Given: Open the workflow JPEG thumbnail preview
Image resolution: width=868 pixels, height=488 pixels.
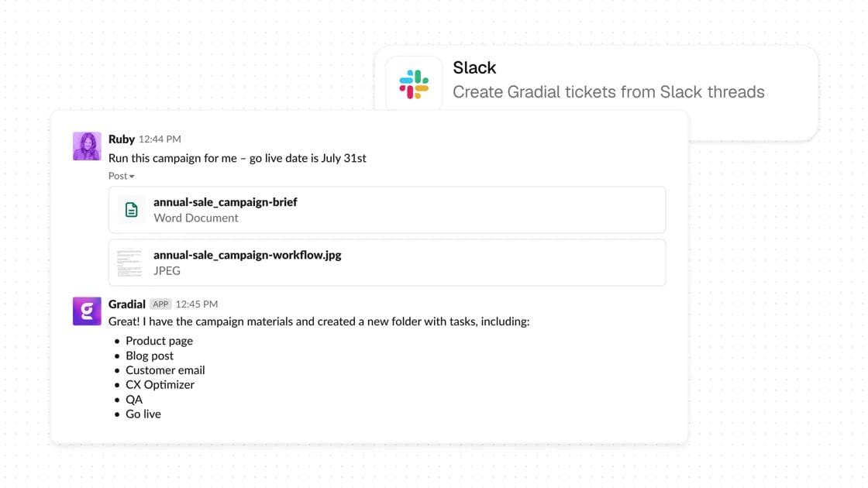Looking at the screenshot, I should pos(130,263).
